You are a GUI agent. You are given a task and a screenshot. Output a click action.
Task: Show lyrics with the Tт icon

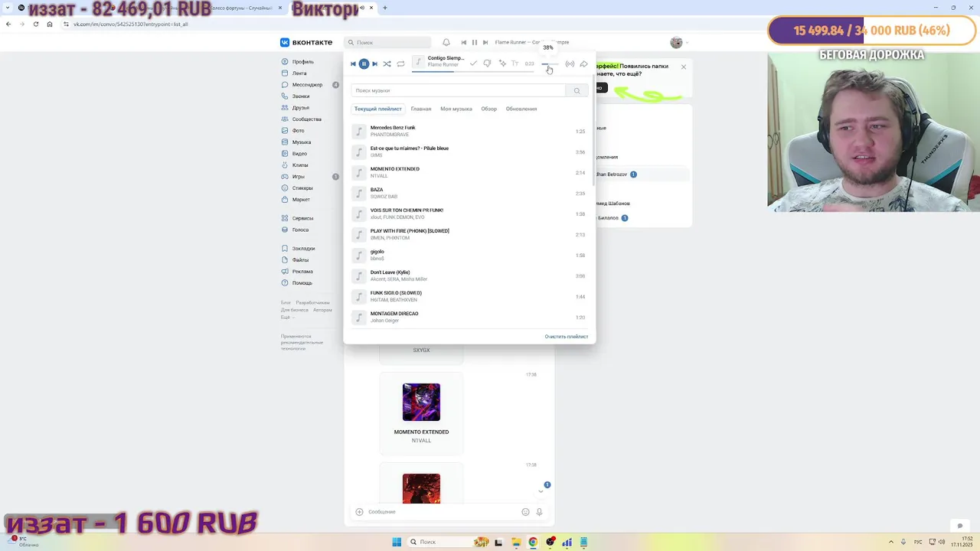[514, 64]
